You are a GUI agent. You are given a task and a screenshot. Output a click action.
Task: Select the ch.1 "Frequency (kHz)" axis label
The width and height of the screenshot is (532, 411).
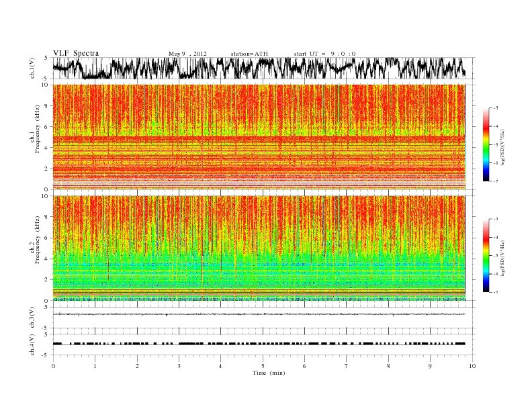[x=37, y=129]
